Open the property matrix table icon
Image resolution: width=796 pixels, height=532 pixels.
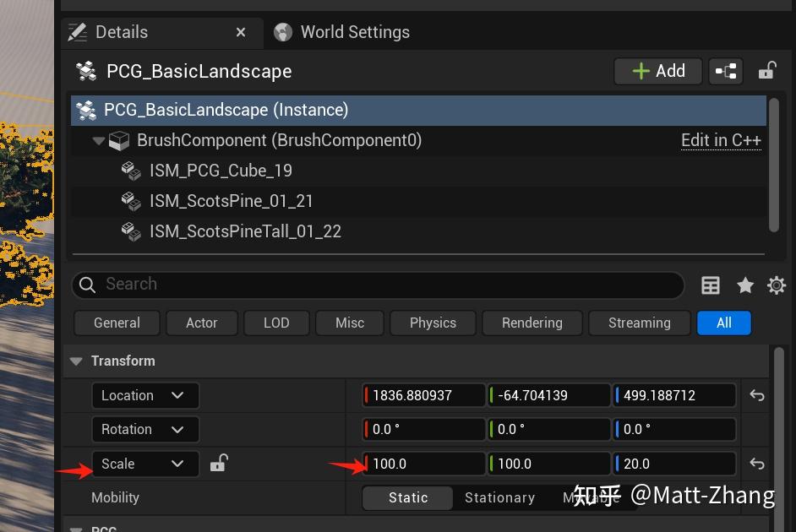point(711,285)
